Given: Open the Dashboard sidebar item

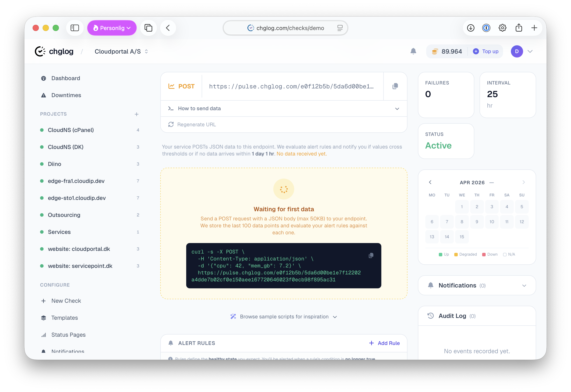Looking at the screenshot, I should tap(65, 78).
